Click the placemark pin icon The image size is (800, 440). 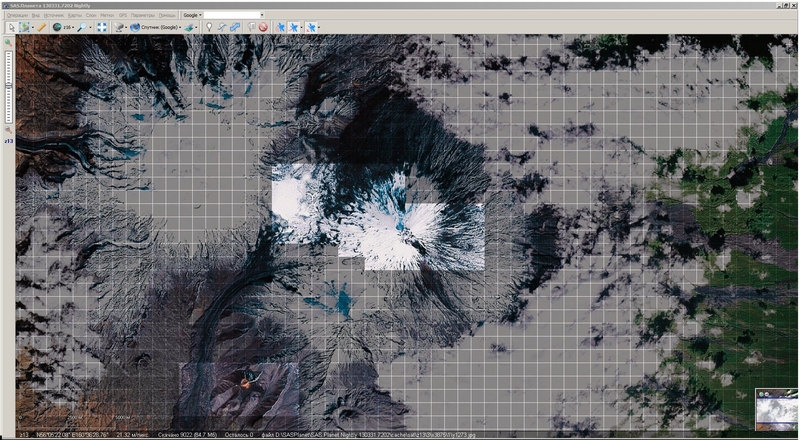(x=209, y=27)
